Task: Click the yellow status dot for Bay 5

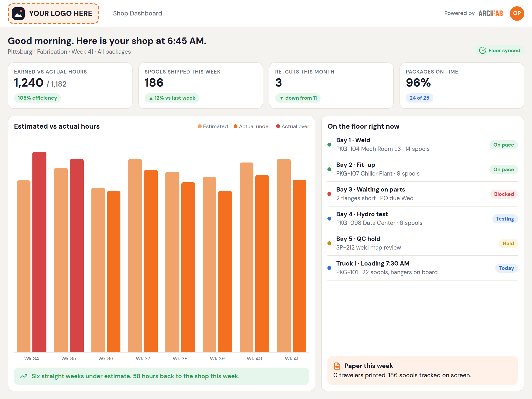Action: click(329, 243)
